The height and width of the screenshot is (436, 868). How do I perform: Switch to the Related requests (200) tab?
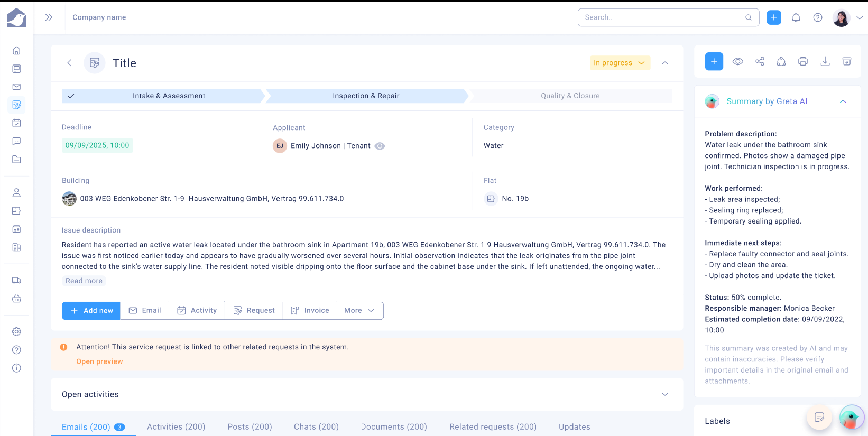(493, 427)
